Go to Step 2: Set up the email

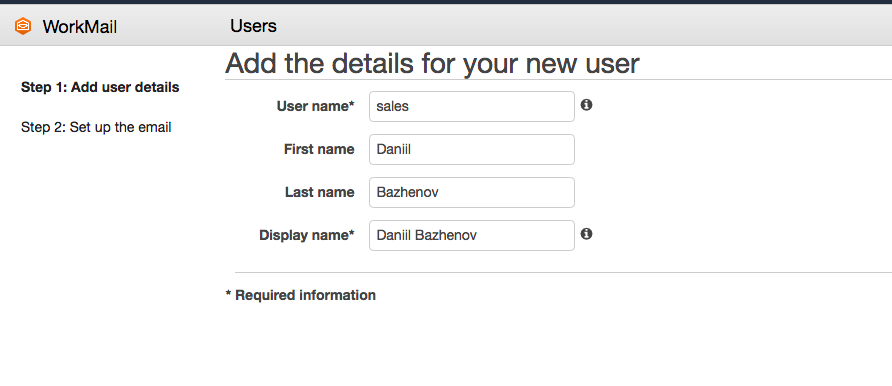point(96,127)
